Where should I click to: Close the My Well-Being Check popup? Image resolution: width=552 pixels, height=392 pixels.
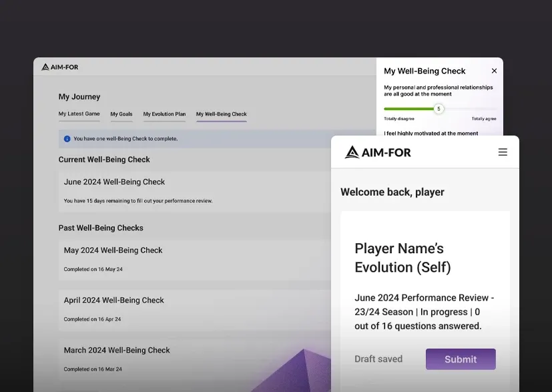tap(494, 71)
